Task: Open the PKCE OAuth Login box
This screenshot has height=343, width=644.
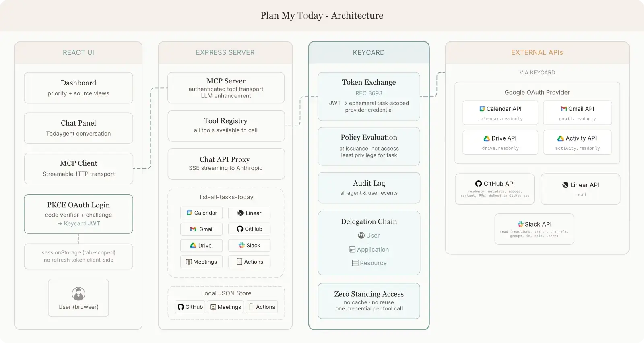Action: [x=78, y=214]
